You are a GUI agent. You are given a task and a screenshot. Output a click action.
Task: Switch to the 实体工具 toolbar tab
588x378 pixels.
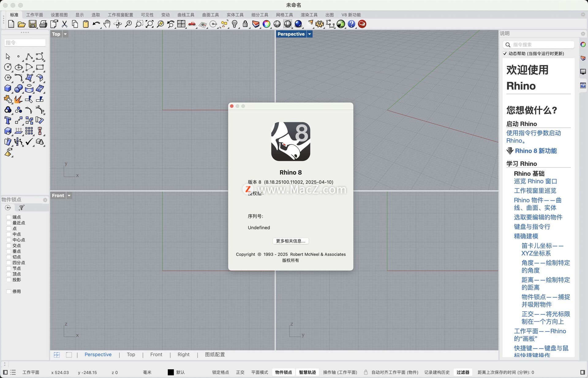[x=235, y=15]
